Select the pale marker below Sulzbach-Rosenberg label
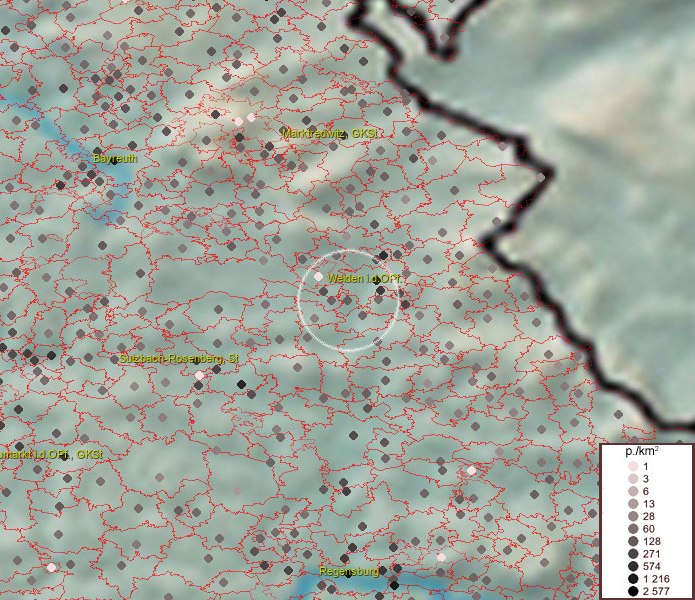Viewport: 695px width, 600px height. pyautogui.click(x=199, y=375)
